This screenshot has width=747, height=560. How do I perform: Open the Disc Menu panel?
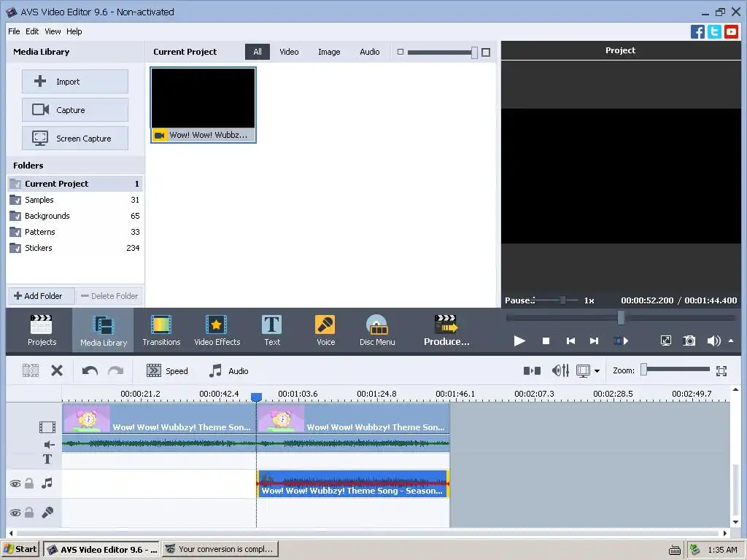click(x=377, y=330)
